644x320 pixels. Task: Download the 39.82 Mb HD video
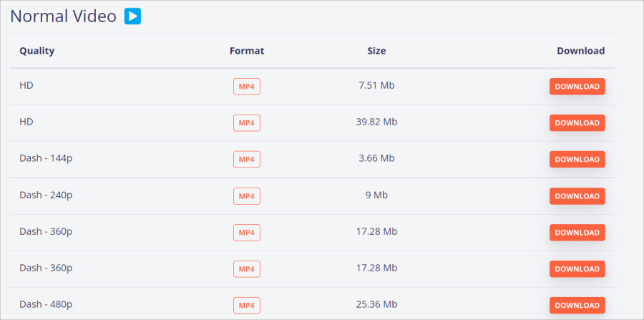(577, 123)
